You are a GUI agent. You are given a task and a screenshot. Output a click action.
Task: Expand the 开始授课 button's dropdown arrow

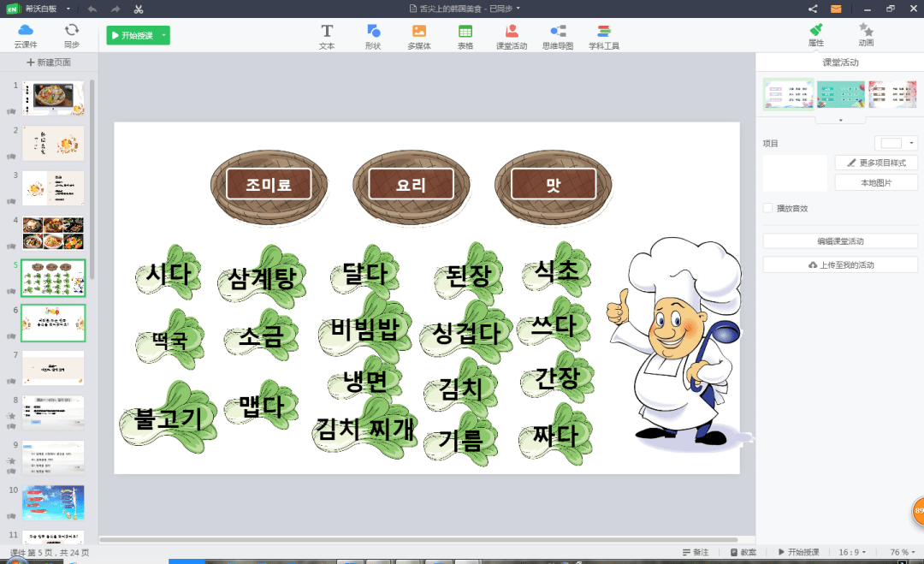(x=163, y=35)
